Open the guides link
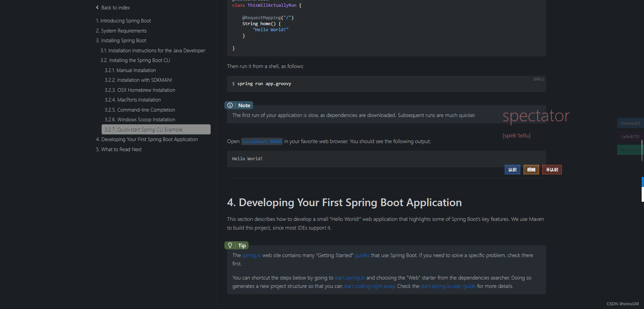This screenshot has width=644, height=309. pyautogui.click(x=362, y=255)
